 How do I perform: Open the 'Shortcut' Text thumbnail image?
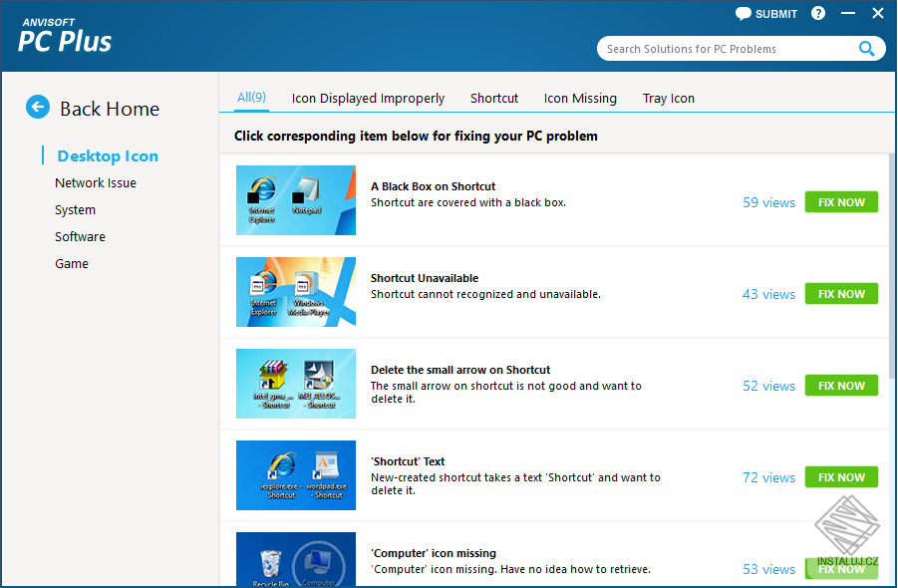tap(296, 475)
